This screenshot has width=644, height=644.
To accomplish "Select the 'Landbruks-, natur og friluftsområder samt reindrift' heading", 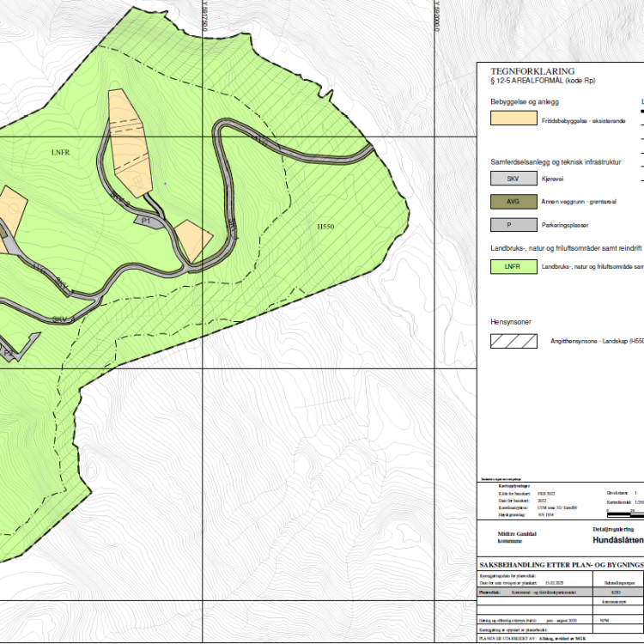I will tap(566, 248).
